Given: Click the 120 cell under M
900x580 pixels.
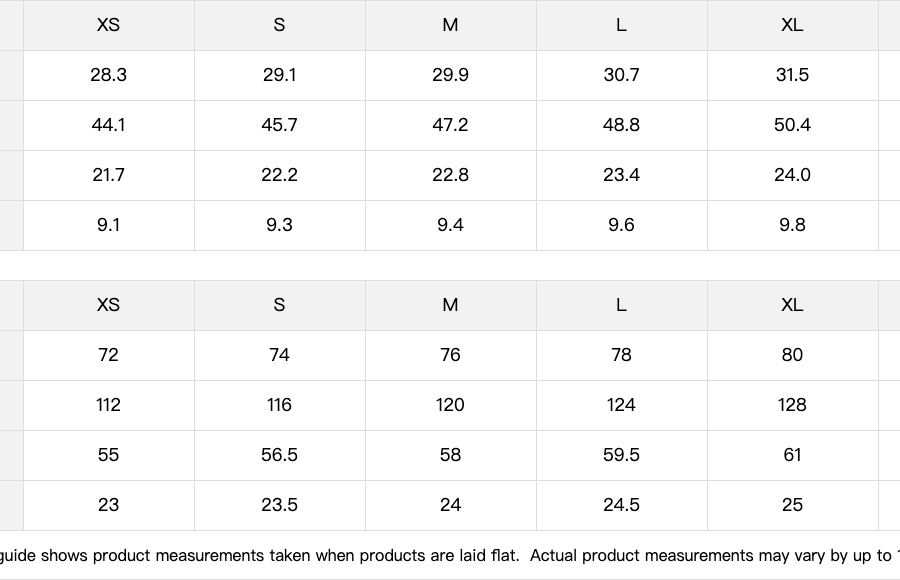Looking at the screenshot, I should [x=451, y=405].
